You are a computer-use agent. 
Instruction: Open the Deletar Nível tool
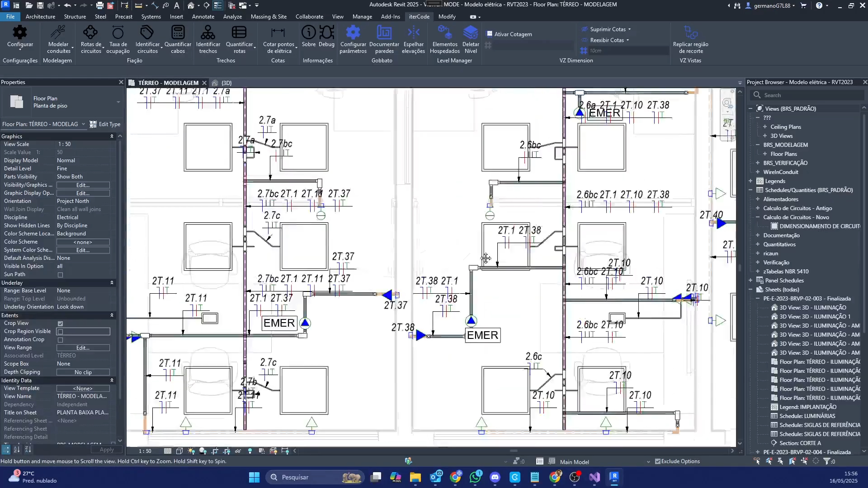pyautogui.click(x=471, y=33)
